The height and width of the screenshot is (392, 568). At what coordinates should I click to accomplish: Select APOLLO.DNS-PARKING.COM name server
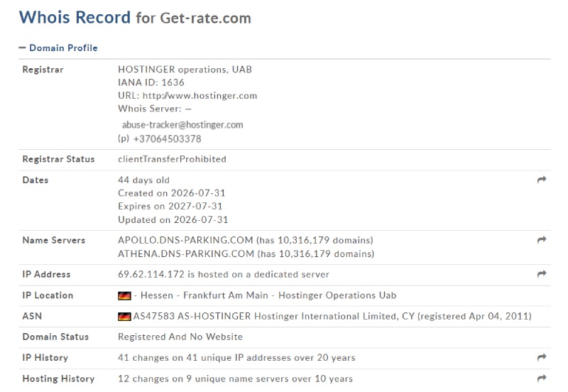pyautogui.click(x=185, y=240)
